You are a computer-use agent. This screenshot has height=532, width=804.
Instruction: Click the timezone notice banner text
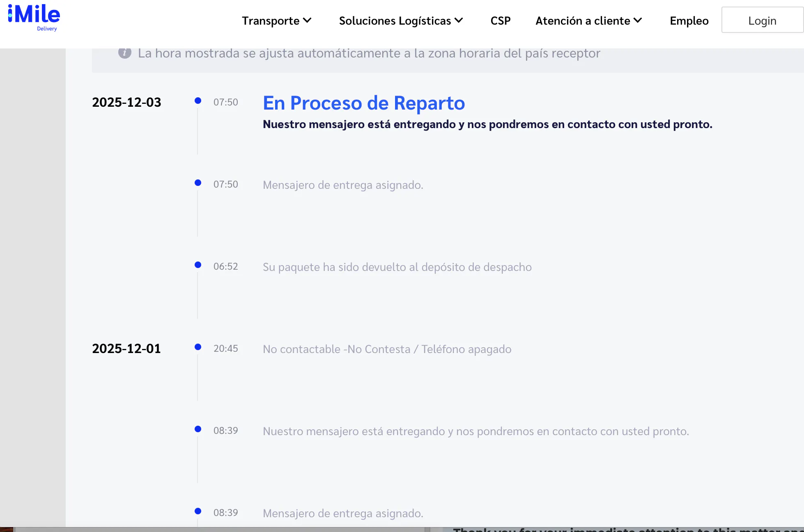369,53
